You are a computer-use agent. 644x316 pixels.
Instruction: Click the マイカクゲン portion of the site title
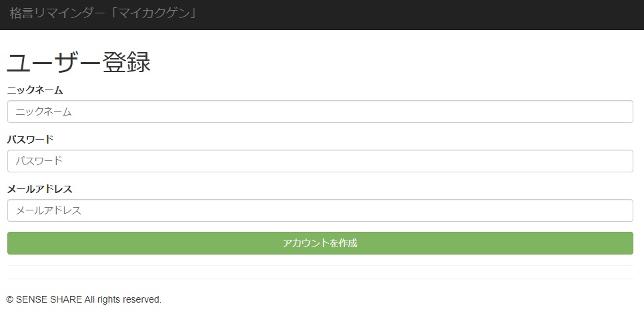(155, 13)
